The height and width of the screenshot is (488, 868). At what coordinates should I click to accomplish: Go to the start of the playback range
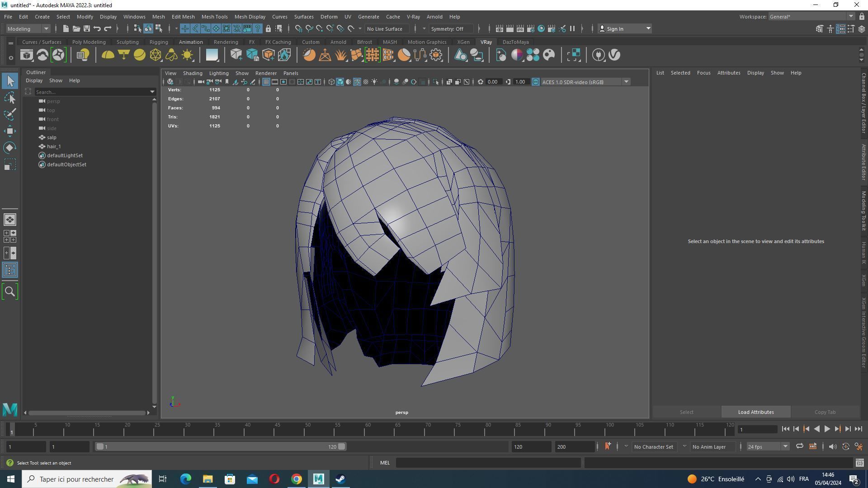click(x=785, y=429)
